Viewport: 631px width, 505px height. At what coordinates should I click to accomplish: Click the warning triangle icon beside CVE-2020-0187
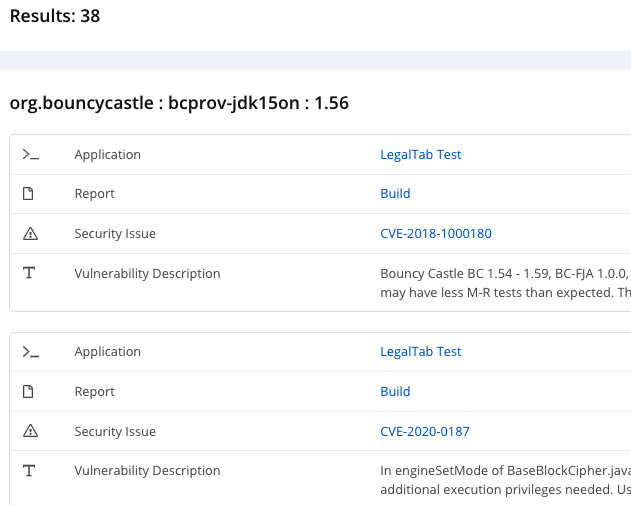[x=30, y=432]
